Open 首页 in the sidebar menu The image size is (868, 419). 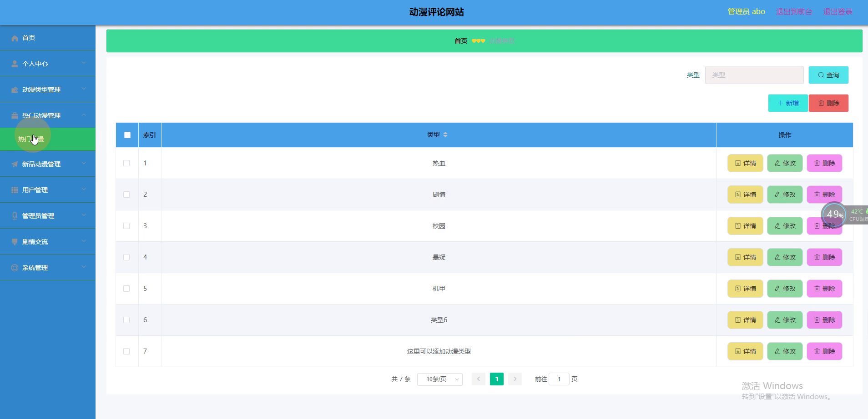tap(48, 38)
